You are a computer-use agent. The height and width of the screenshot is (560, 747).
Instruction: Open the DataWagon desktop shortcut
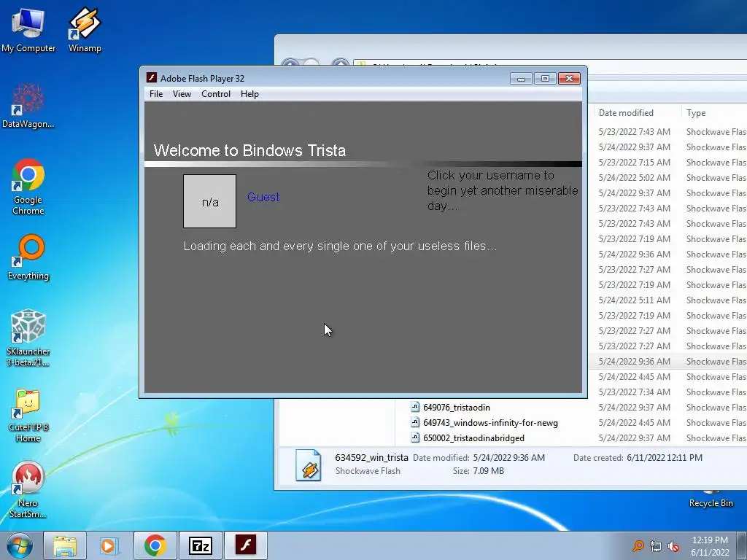(28, 106)
